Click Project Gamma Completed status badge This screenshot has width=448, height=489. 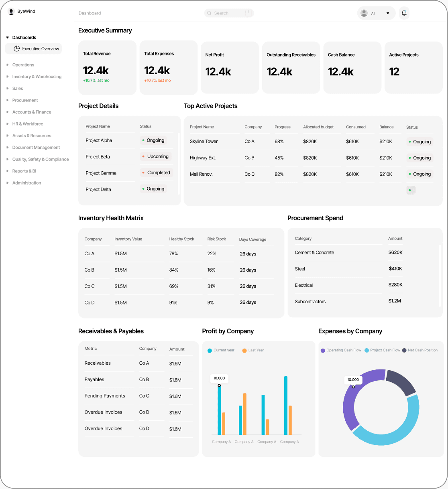pos(156,172)
